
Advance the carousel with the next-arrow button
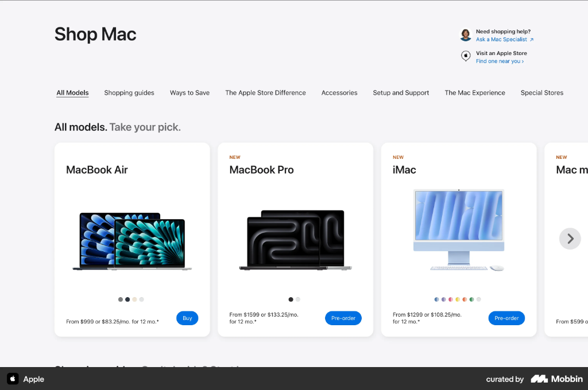coord(570,239)
